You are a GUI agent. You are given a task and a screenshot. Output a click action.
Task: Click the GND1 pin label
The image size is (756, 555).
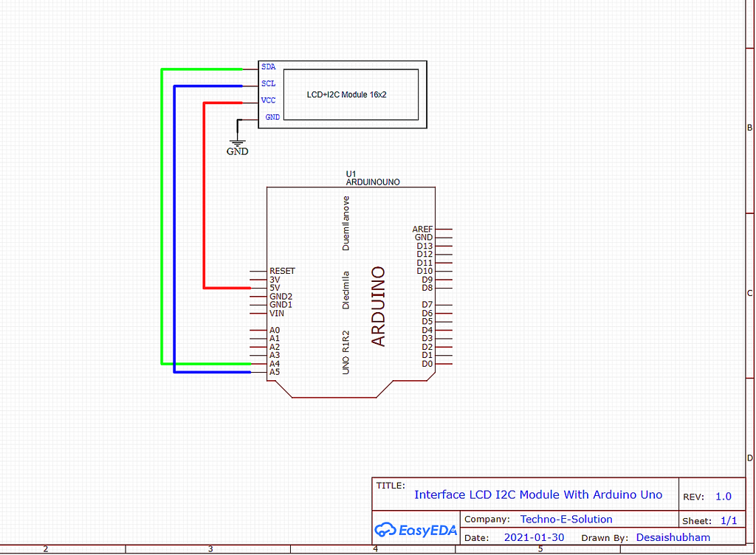click(281, 305)
